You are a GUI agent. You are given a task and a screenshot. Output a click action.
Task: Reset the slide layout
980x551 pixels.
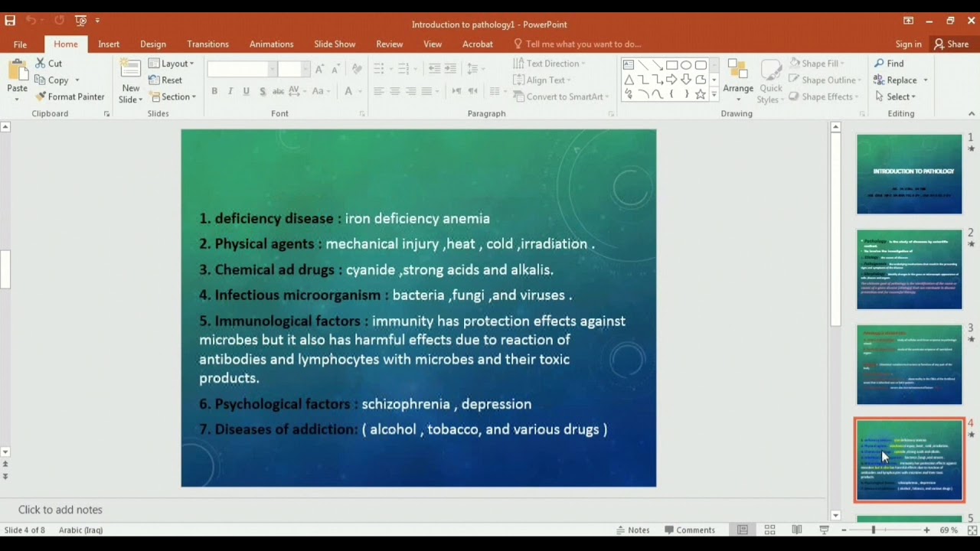(166, 80)
